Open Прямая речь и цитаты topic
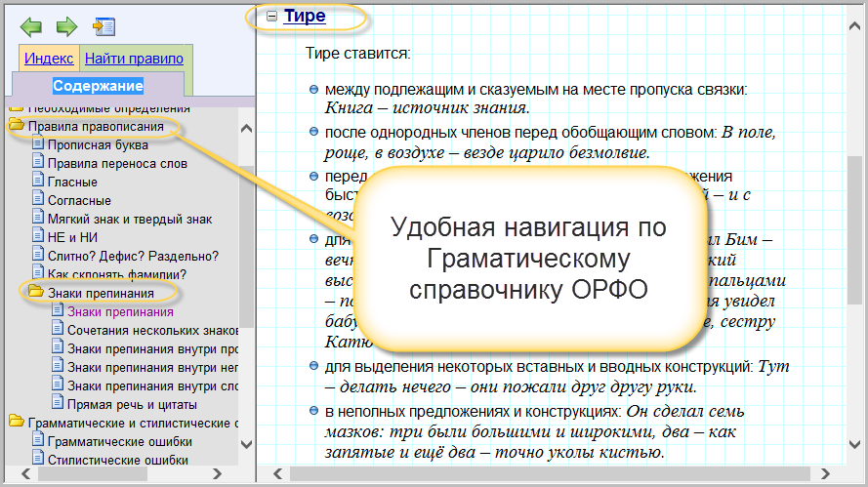 (x=133, y=405)
